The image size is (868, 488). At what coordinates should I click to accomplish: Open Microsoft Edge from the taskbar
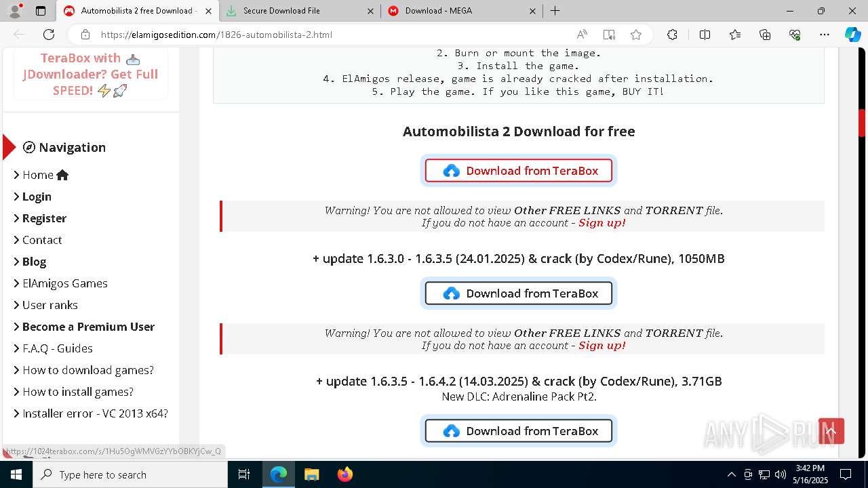pos(279,474)
